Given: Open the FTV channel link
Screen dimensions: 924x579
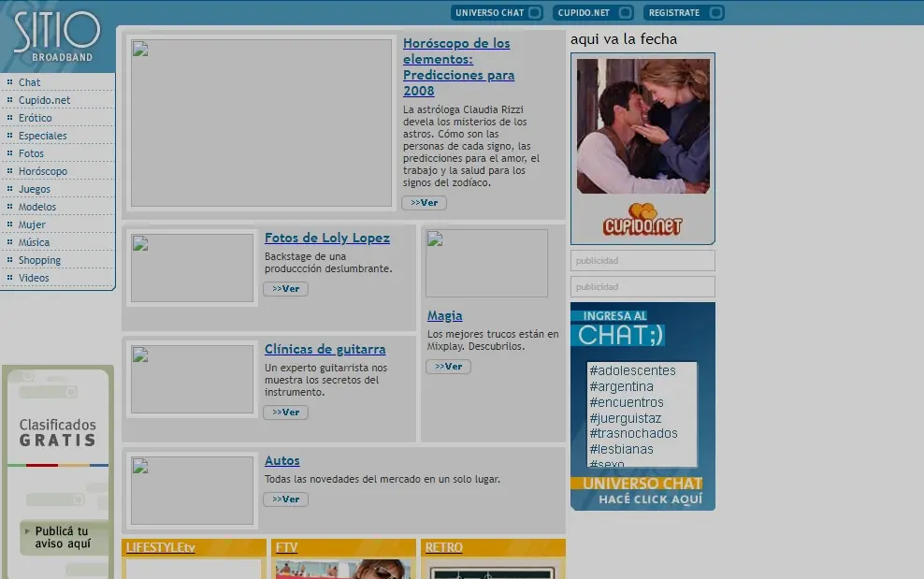Looking at the screenshot, I should (286, 547).
